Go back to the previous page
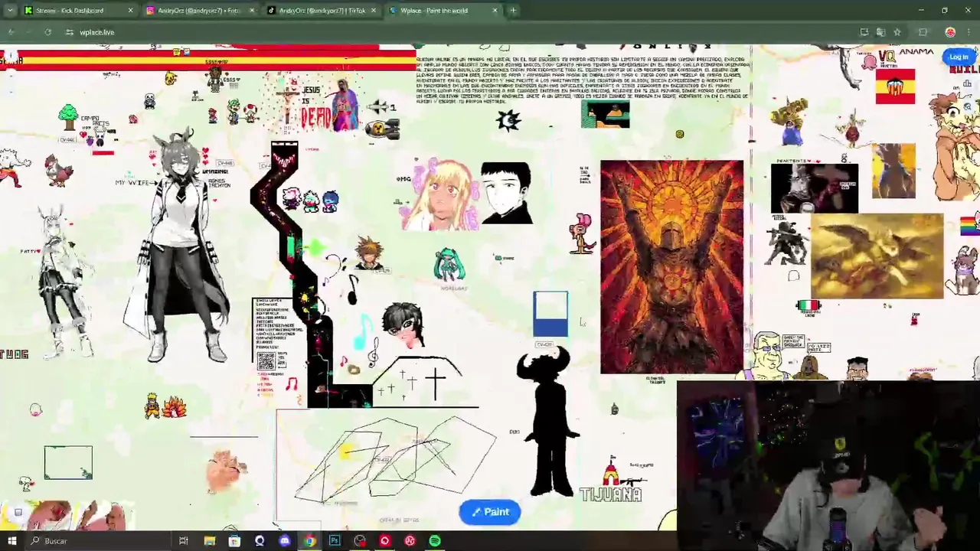 (x=11, y=32)
